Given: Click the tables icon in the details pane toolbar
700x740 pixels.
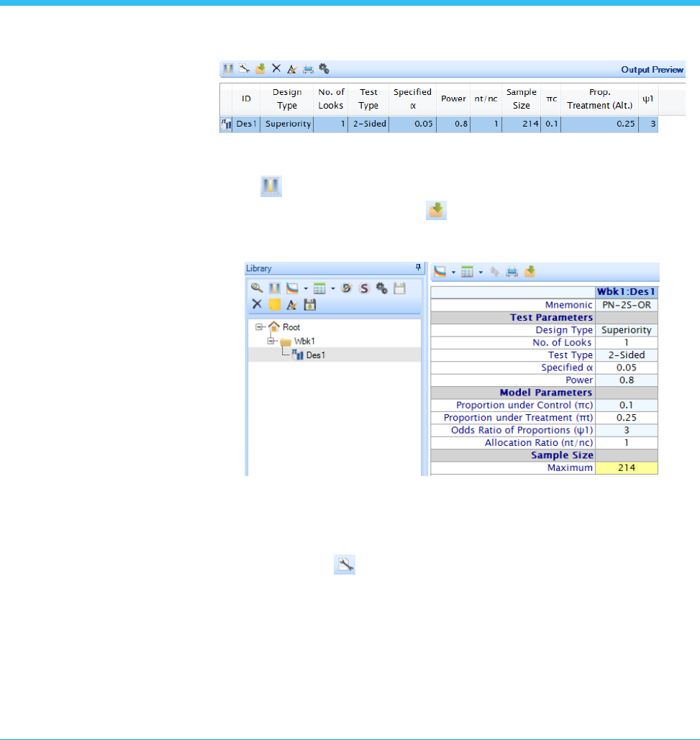Looking at the screenshot, I should pyautogui.click(x=468, y=271).
